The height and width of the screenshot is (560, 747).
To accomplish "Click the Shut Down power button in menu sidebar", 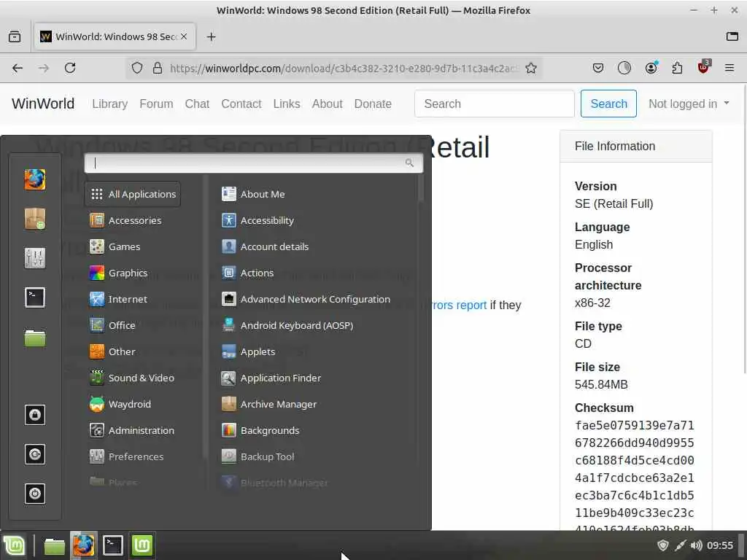I will pyautogui.click(x=35, y=494).
